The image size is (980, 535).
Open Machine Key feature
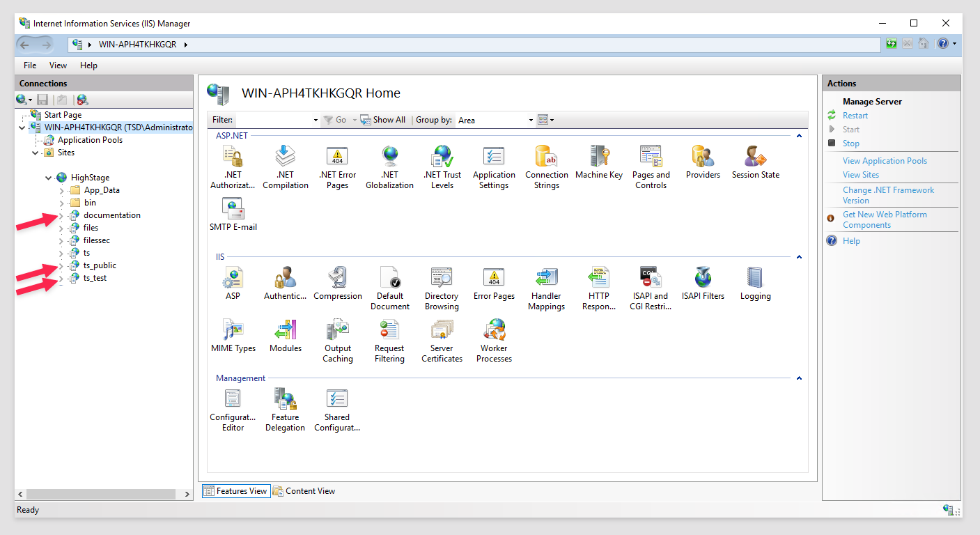(598, 162)
